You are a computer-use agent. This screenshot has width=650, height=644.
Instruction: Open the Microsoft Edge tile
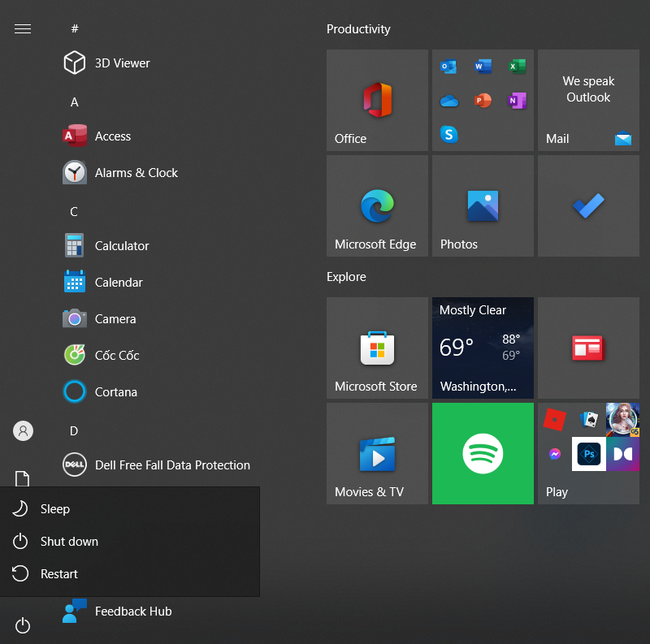click(377, 206)
